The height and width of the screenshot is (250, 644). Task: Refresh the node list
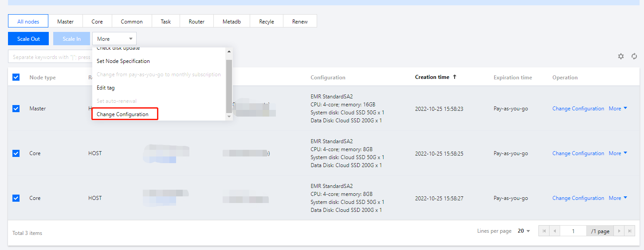coord(634,56)
